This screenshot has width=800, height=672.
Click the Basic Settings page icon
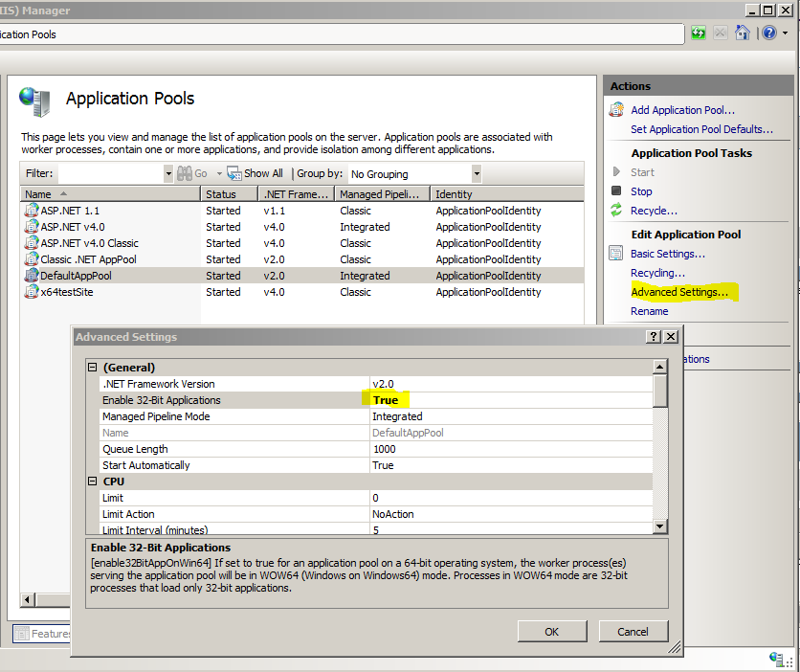click(x=616, y=253)
